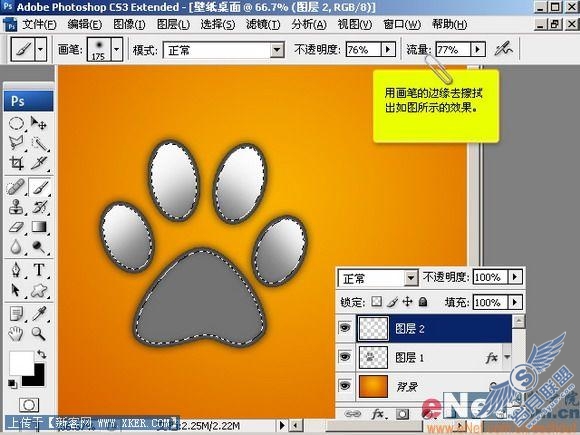Select the 图层 1 layer thumbnail

pos(374,357)
